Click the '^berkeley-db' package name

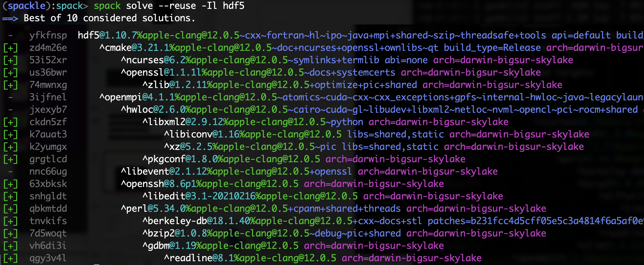174,221
